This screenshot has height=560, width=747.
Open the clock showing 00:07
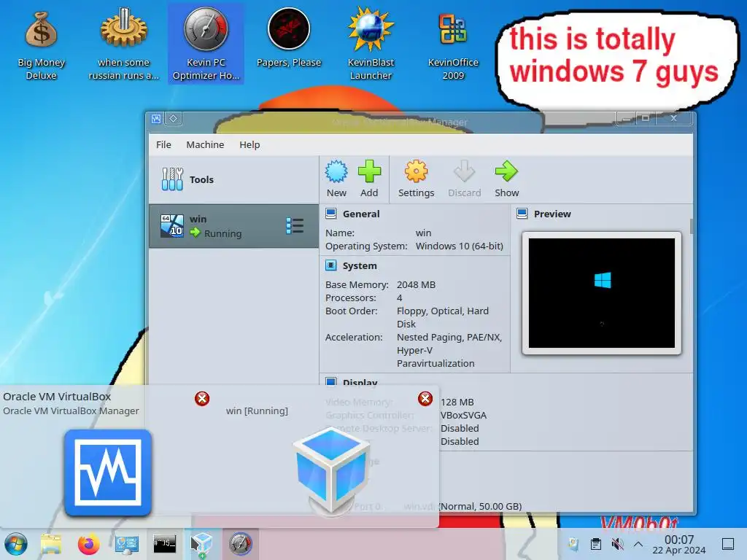tap(679, 544)
